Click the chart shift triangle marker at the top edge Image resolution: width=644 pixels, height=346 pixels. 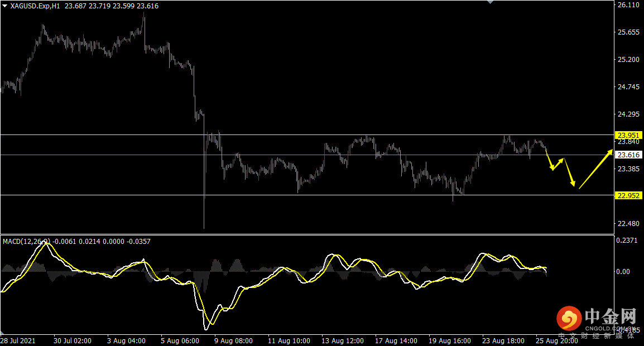point(490,2)
